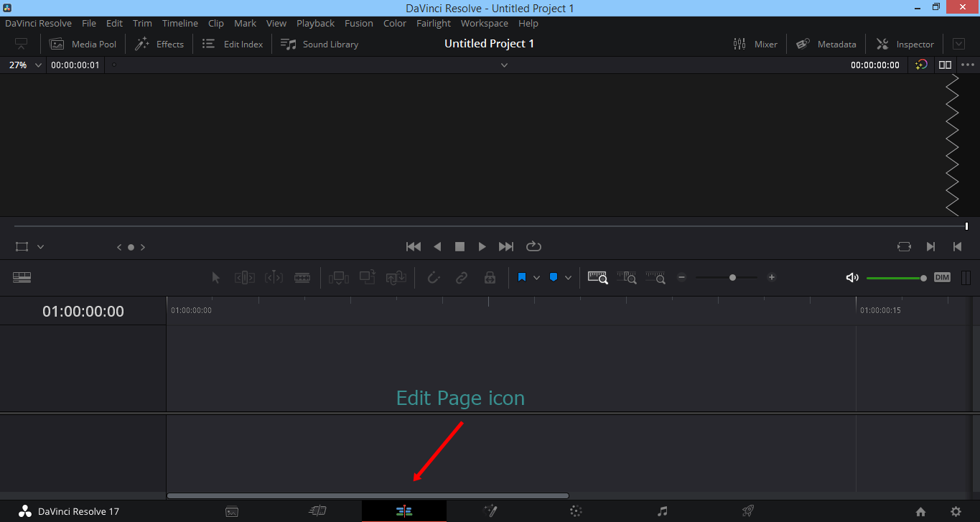Select the Selection mode arrow tool
The height and width of the screenshot is (522, 980).
pyautogui.click(x=216, y=277)
